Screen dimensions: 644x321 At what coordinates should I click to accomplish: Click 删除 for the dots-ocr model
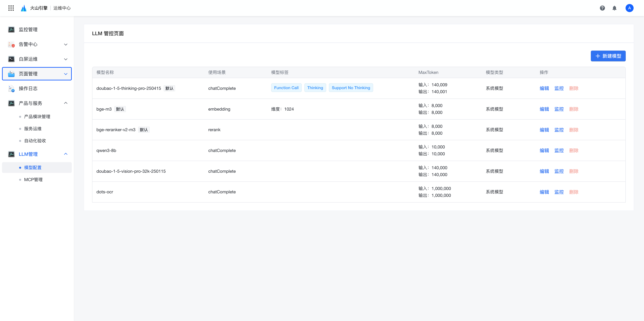(x=574, y=192)
